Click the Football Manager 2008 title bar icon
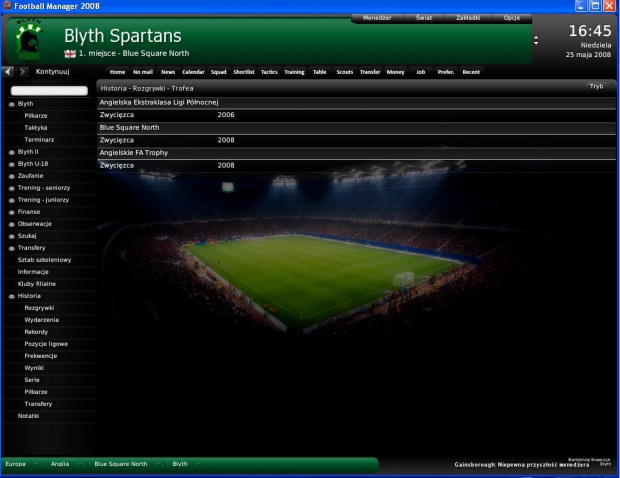This screenshot has width=620, height=478. [x=7, y=6]
